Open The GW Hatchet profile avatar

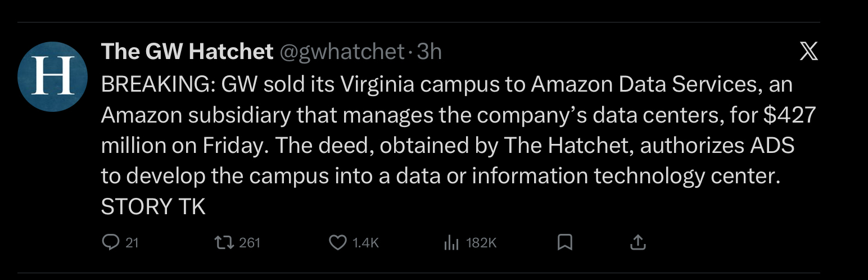click(x=53, y=76)
